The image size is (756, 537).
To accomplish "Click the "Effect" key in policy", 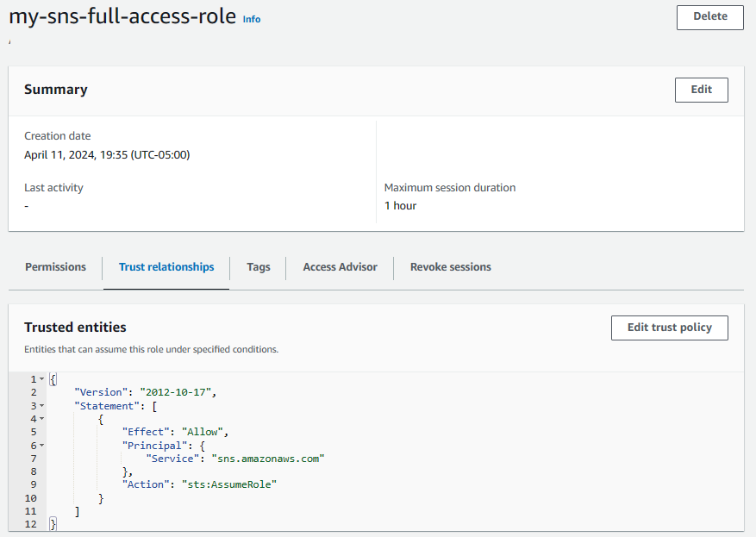I will (x=146, y=432).
